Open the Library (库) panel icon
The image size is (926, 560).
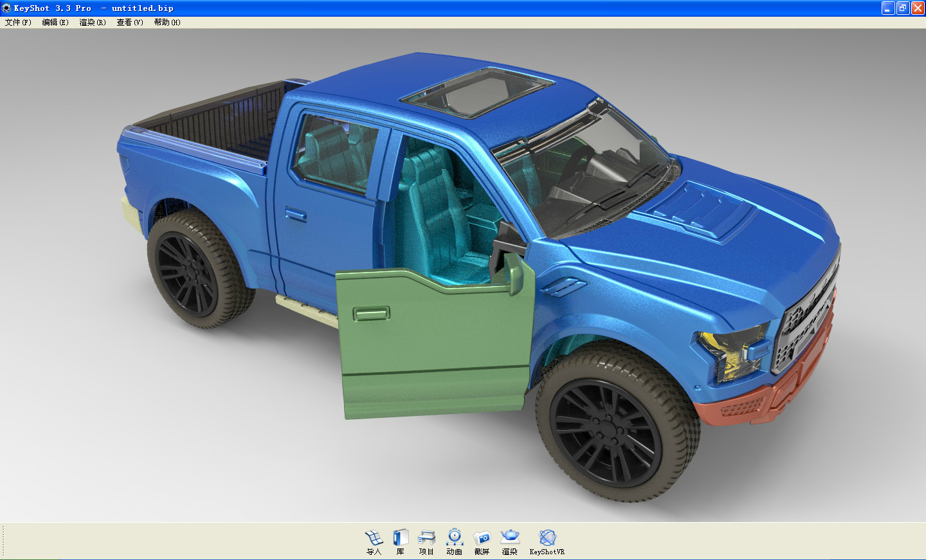[x=401, y=538]
